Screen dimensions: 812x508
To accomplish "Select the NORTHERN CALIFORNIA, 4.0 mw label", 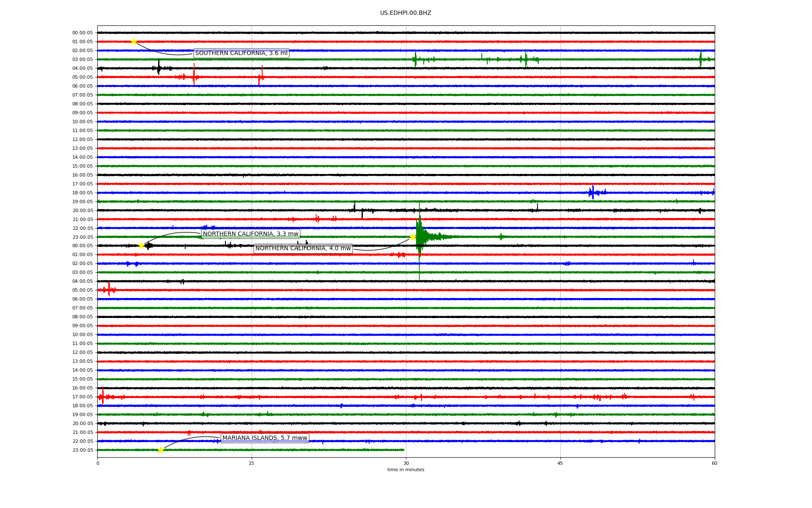I will pyautogui.click(x=303, y=248).
